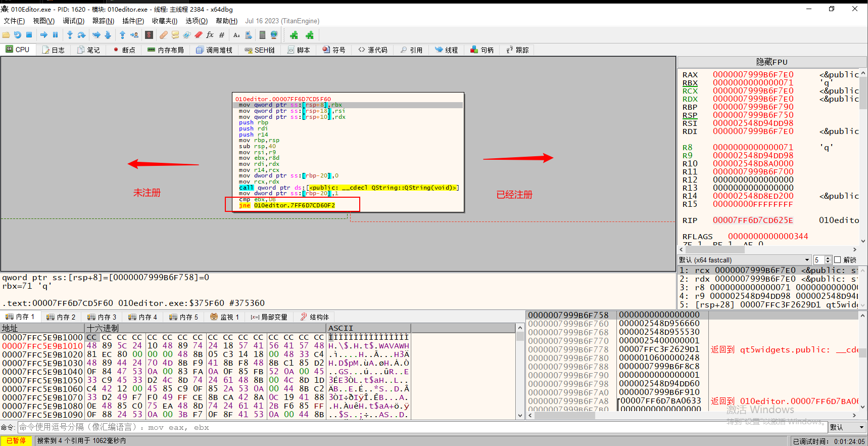Switch to the 调用堆栈 tab
The height and width of the screenshot is (446, 868).
[x=214, y=50]
